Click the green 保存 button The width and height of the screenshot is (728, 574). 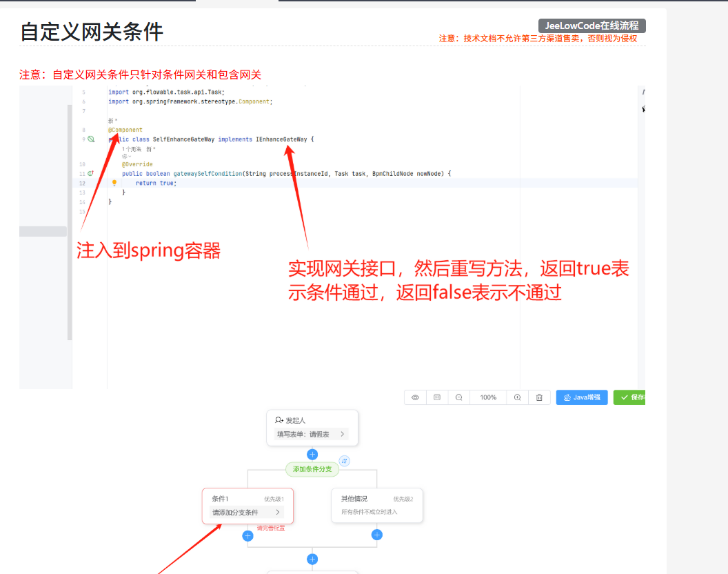[631, 397]
